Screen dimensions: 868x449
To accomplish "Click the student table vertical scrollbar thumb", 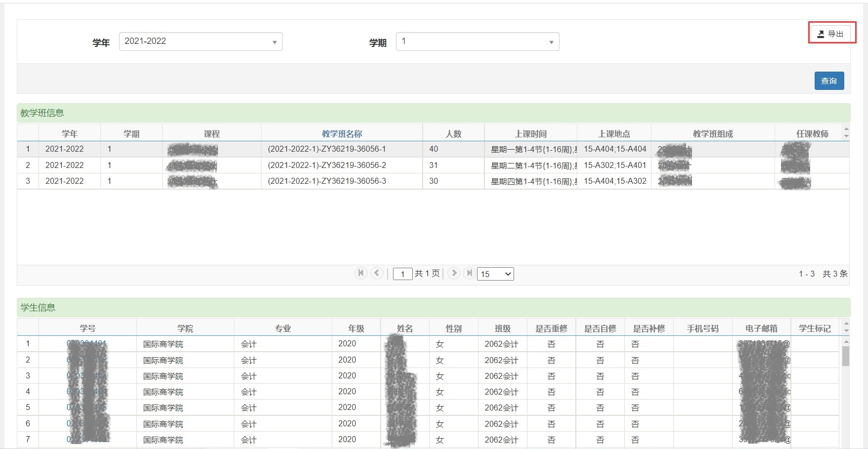I will click(x=846, y=356).
